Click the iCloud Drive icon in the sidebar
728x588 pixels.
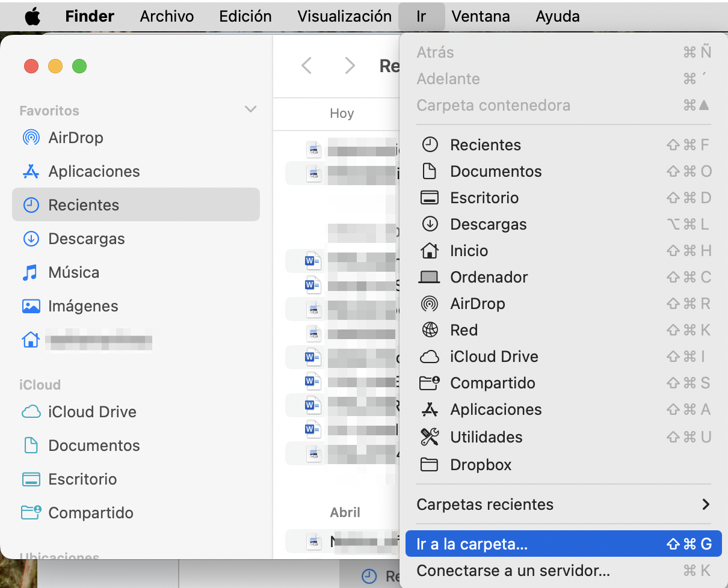click(31, 412)
